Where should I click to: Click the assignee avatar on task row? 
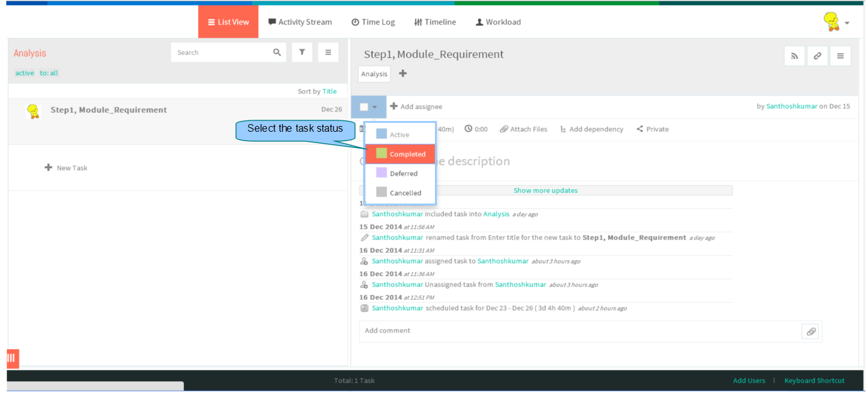33,111
